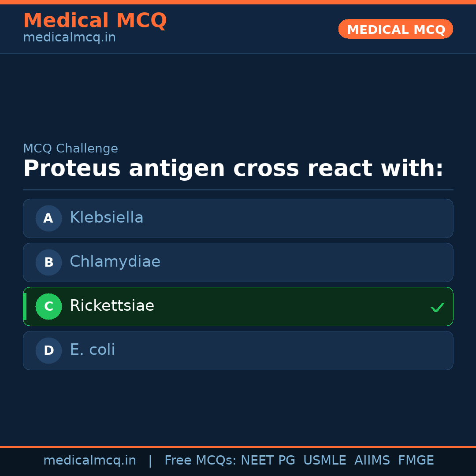Select the Klebsiella answer text

pyautogui.click(x=106, y=218)
